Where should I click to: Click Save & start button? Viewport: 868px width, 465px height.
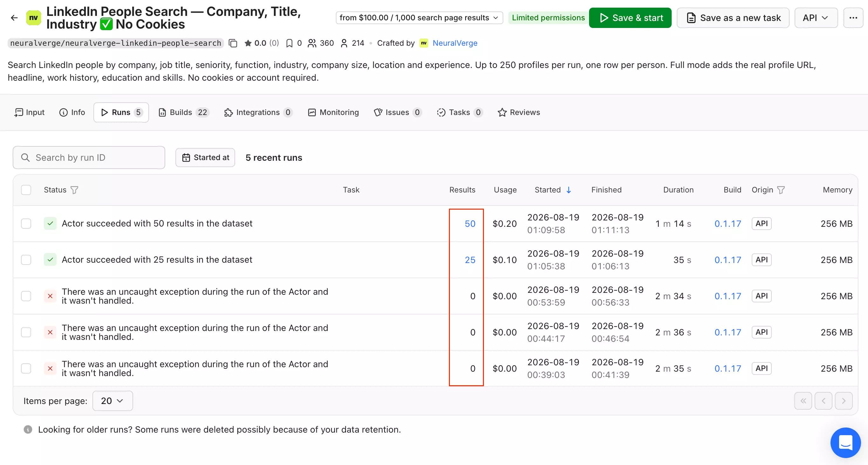(630, 17)
